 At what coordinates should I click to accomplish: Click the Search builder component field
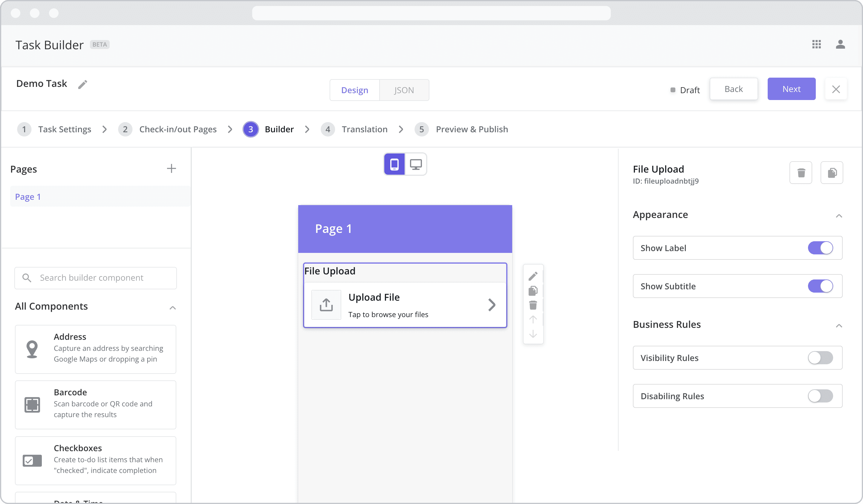pyautogui.click(x=96, y=278)
